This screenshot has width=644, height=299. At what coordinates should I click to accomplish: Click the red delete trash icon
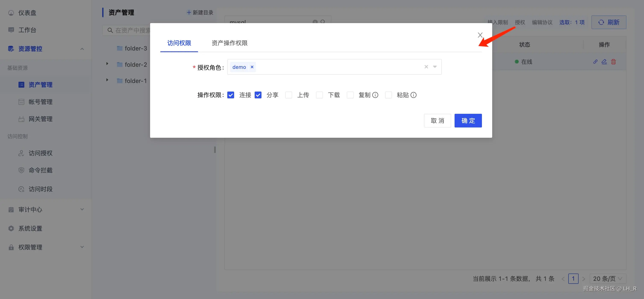613,62
